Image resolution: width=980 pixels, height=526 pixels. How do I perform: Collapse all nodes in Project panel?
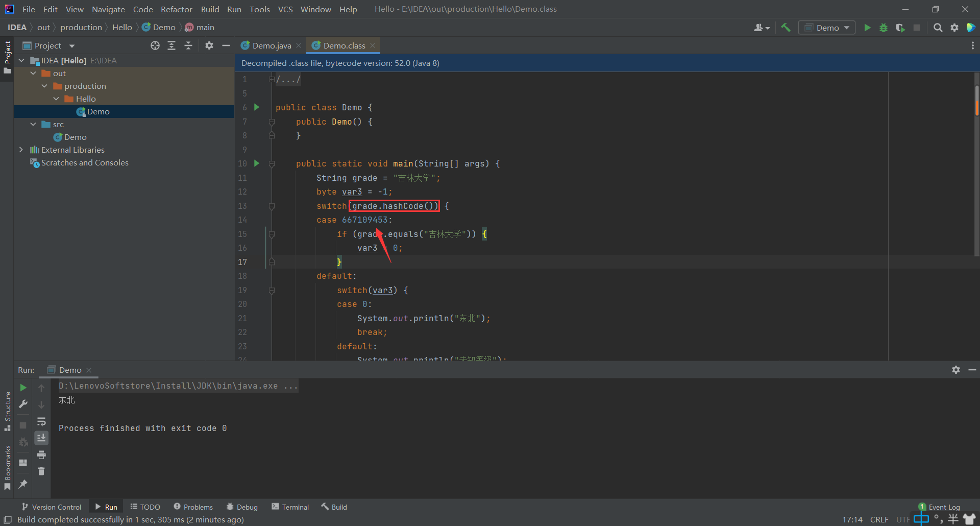pos(188,45)
